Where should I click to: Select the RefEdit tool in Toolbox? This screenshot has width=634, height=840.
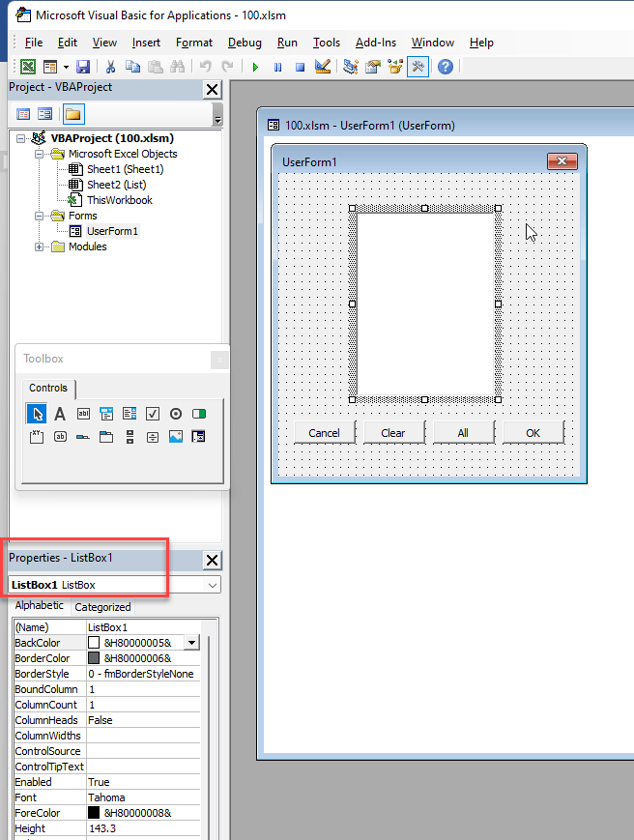tap(199, 437)
